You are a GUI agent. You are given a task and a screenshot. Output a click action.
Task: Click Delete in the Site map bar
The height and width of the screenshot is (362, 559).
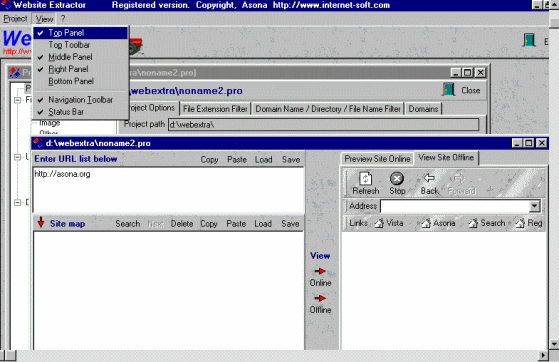point(182,224)
